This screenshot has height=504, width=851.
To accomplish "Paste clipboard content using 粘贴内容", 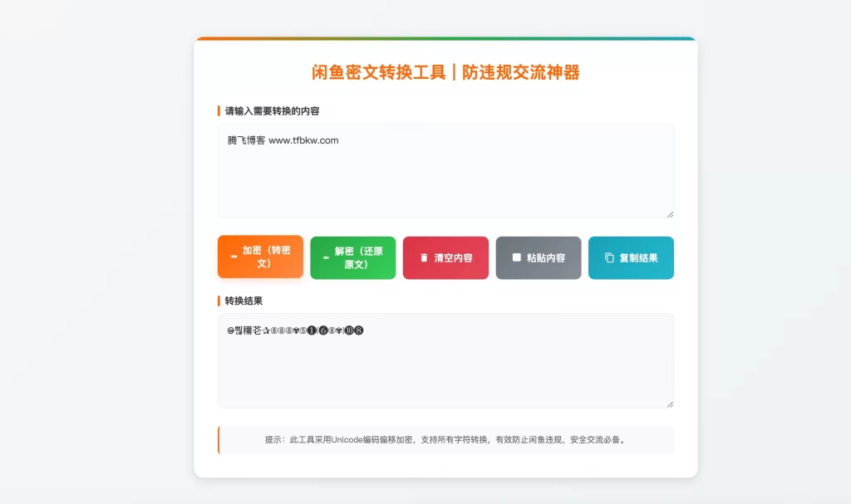I will click(538, 257).
